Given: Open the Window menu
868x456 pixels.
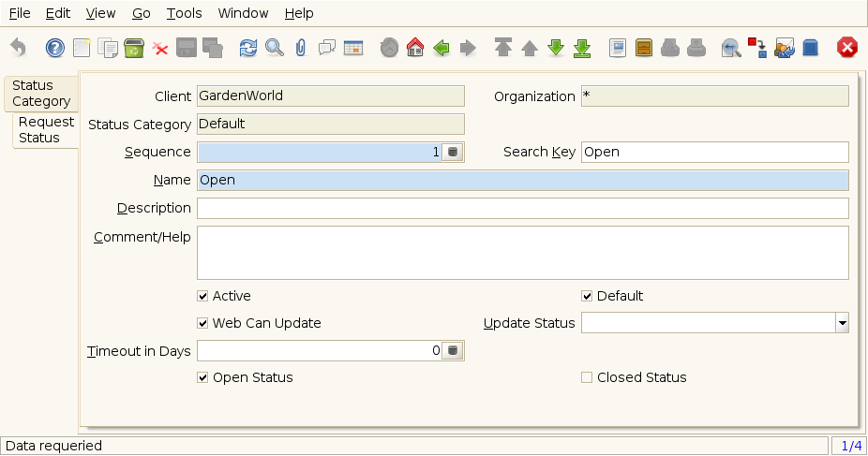Looking at the screenshot, I should (x=243, y=13).
